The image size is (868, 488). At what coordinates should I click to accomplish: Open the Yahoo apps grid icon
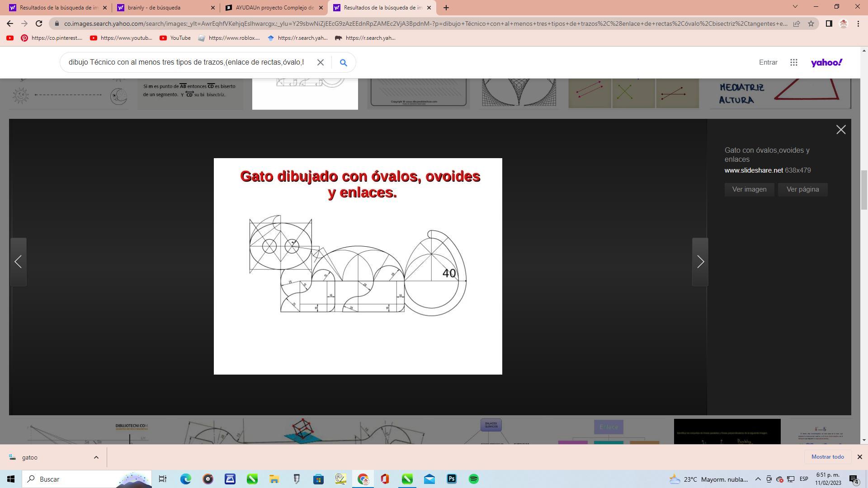(x=793, y=62)
